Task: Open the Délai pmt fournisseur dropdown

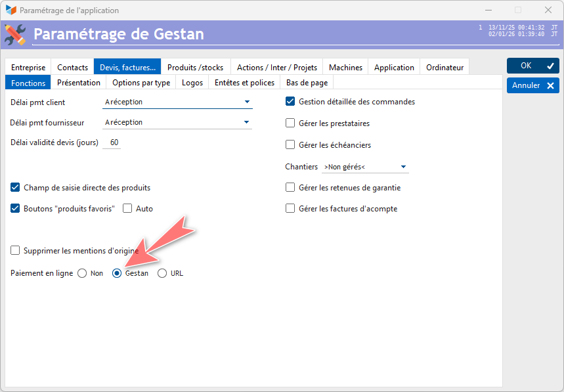Action: tap(247, 122)
